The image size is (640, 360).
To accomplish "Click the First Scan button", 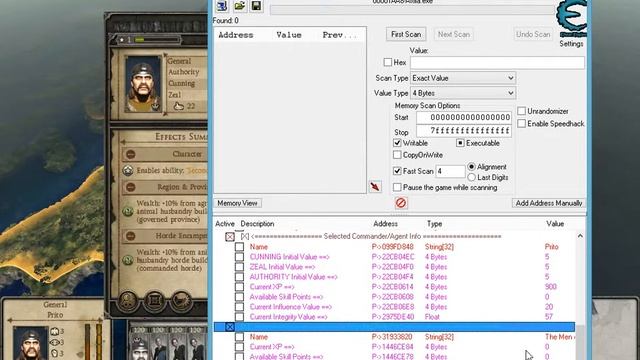I will point(406,34).
